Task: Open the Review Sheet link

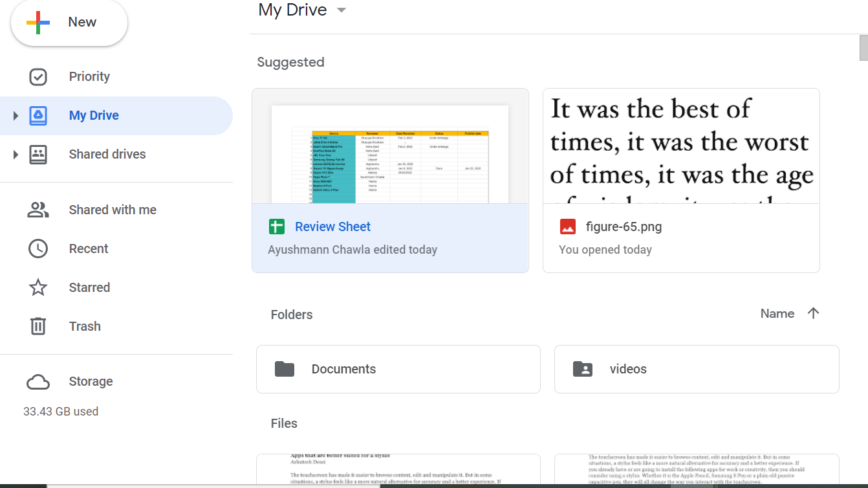Action: [332, 227]
